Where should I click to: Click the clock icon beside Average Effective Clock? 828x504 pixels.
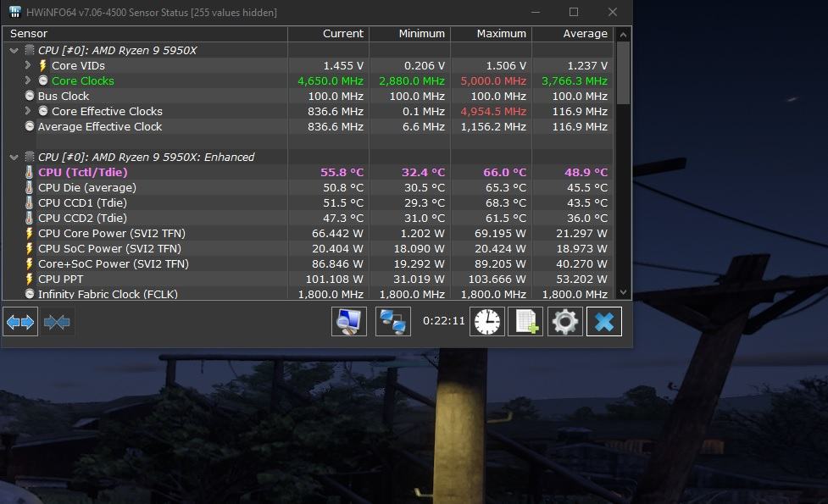(30, 127)
